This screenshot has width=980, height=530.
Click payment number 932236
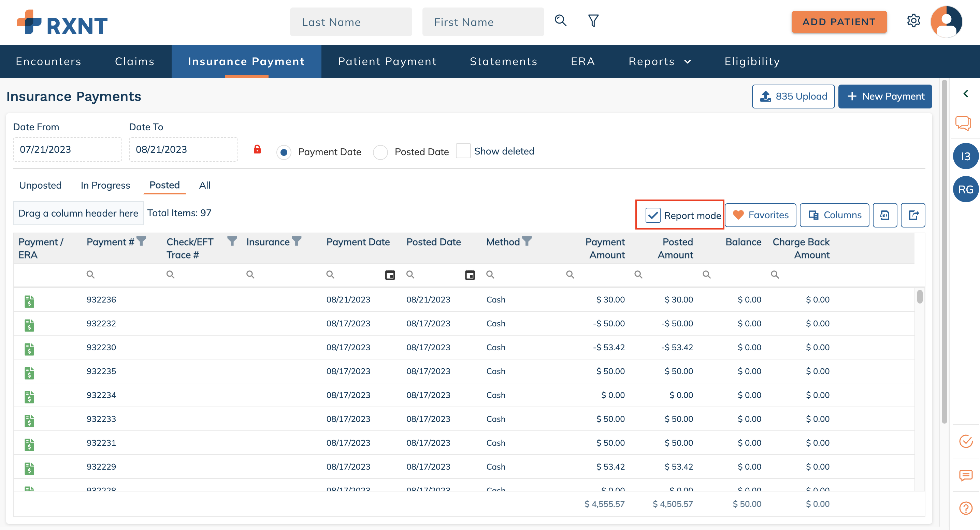click(101, 299)
